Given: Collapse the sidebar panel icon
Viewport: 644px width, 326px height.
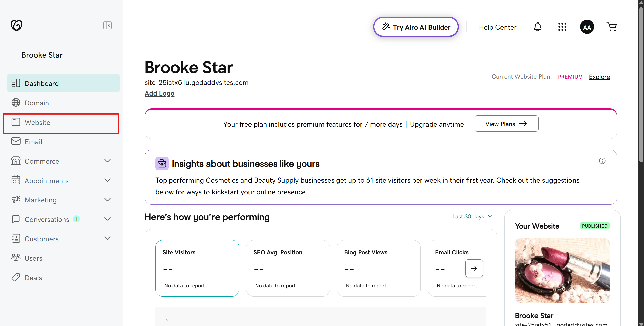Looking at the screenshot, I should 108,25.
